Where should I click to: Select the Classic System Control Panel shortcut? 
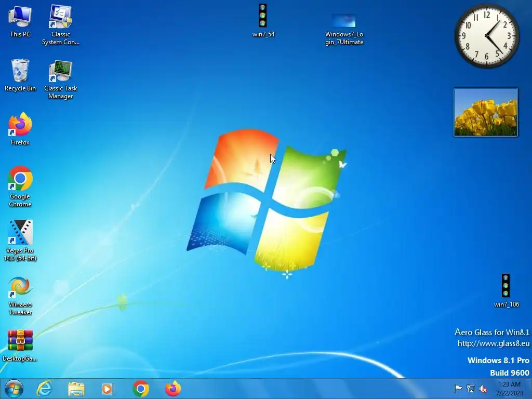[61, 25]
